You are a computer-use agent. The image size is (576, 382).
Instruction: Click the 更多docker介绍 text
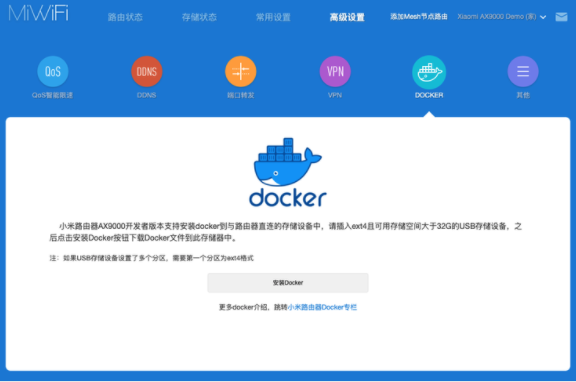click(244, 307)
